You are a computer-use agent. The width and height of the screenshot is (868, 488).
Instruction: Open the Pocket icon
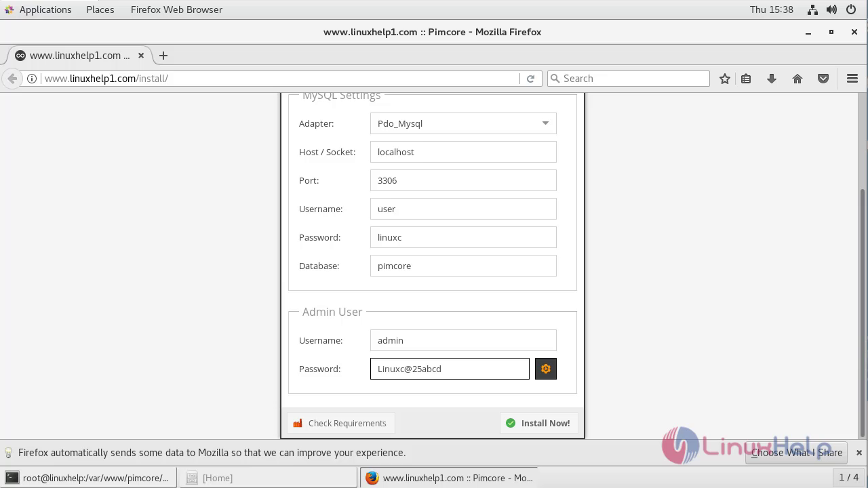[x=823, y=79]
